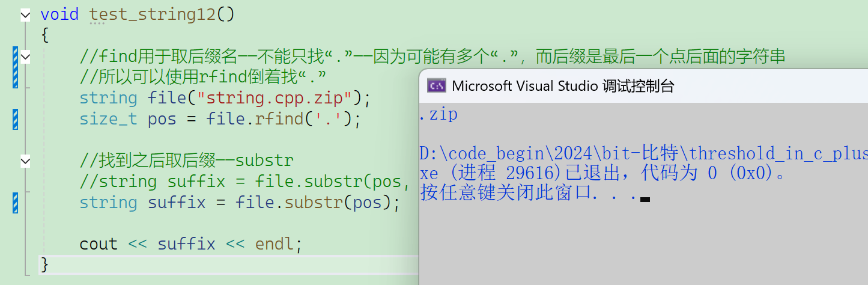Collapse the test_string12 function outline
868x285 pixels.
[x=25, y=15]
